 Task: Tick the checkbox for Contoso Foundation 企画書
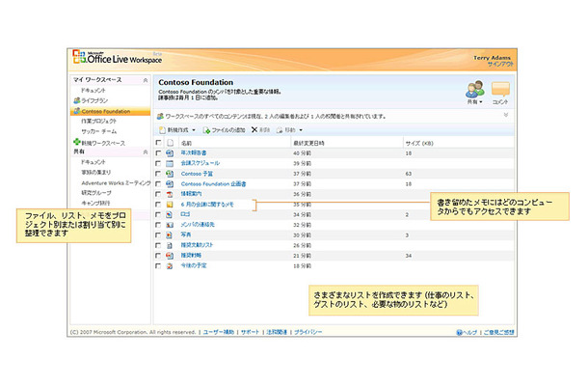158,183
